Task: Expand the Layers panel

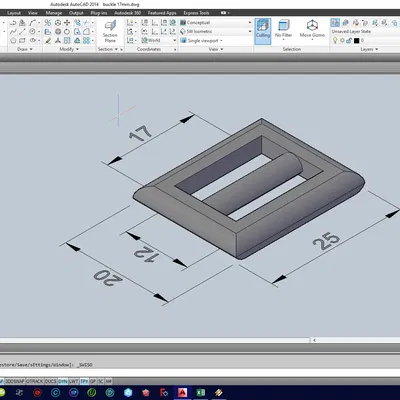Action: coord(369,49)
